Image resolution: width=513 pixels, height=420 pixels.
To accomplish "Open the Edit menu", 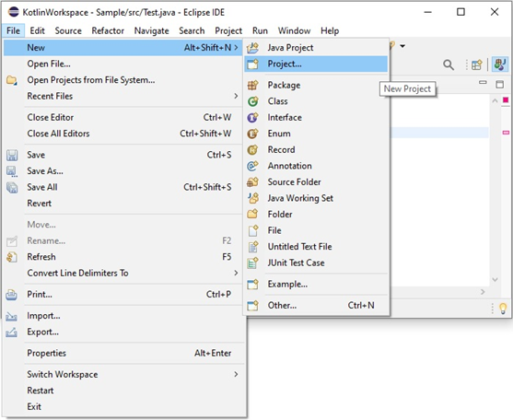I will (x=37, y=30).
